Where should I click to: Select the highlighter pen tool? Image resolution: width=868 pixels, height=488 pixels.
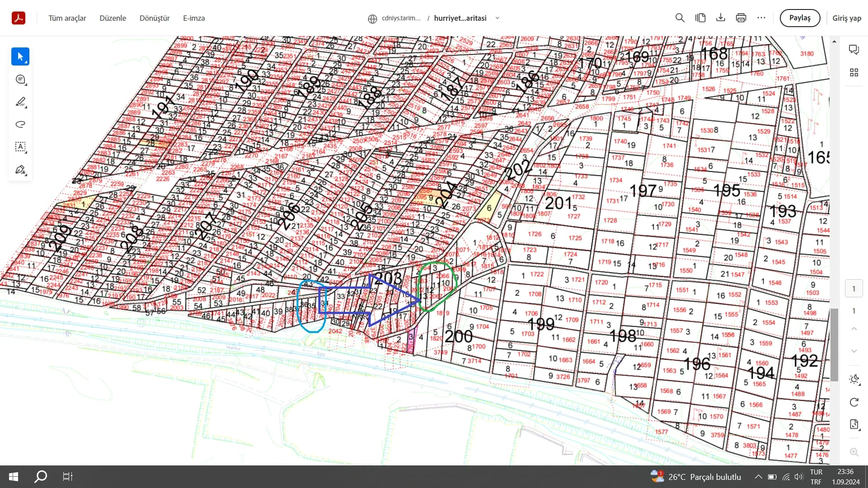pyautogui.click(x=20, y=102)
